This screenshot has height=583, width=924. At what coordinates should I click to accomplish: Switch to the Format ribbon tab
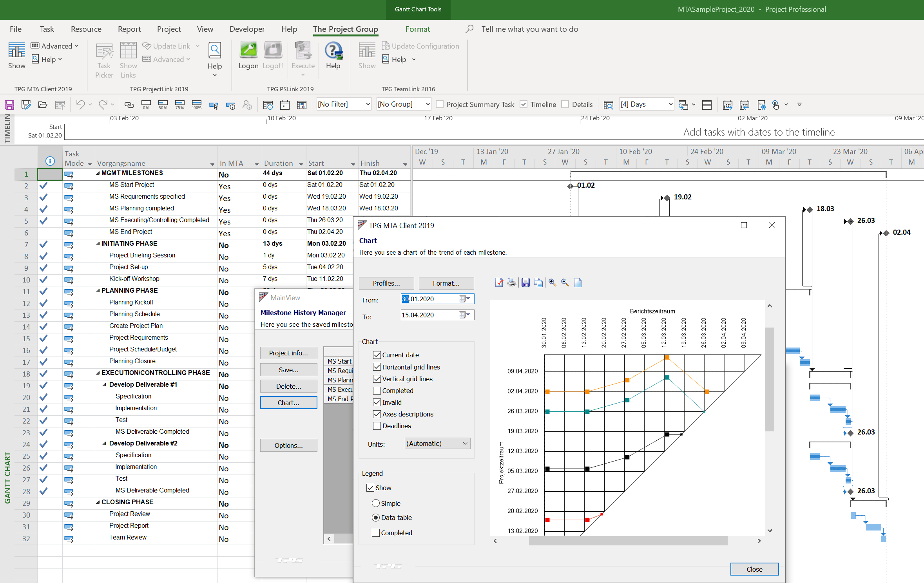click(x=417, y=29)
